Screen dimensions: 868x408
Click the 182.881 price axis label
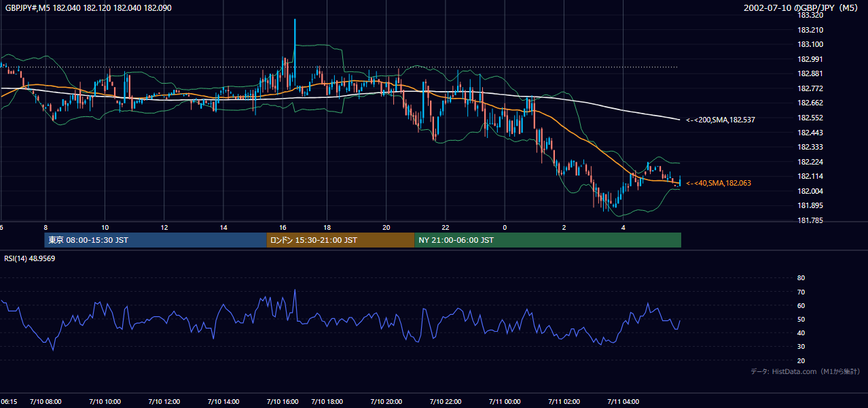pos(810,74)
